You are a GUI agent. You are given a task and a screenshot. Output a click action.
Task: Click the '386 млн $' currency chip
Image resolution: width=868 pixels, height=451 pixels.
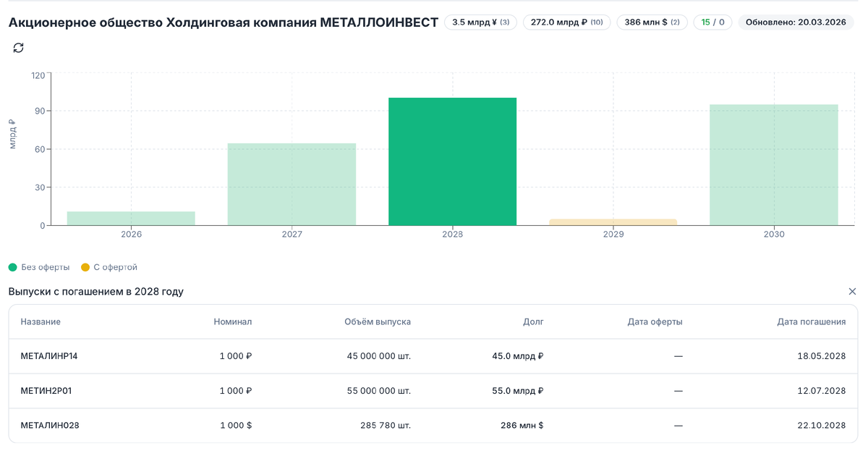(x=652, y=22)
